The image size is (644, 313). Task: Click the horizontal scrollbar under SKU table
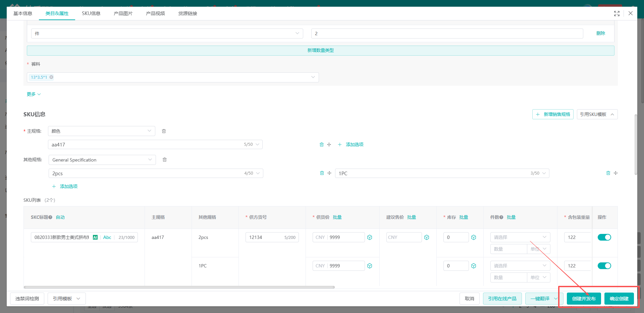(x=179, y=287)
